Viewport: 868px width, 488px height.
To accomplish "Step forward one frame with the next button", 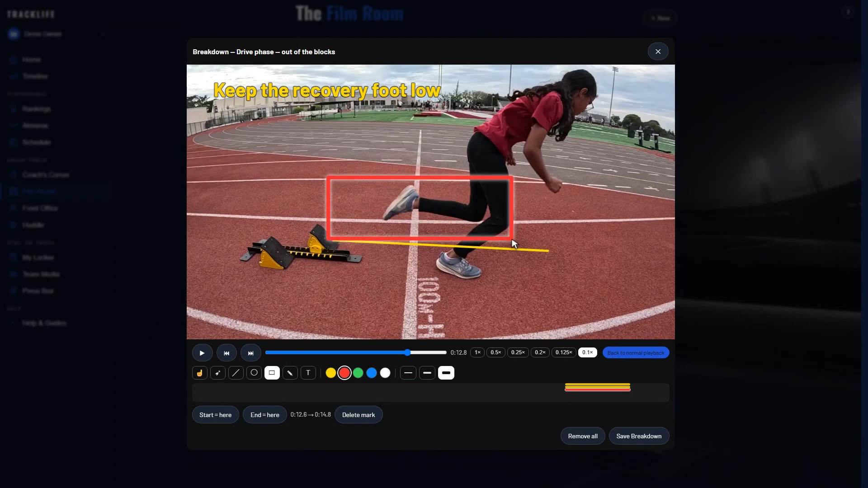I will click(x=250, y=353).
